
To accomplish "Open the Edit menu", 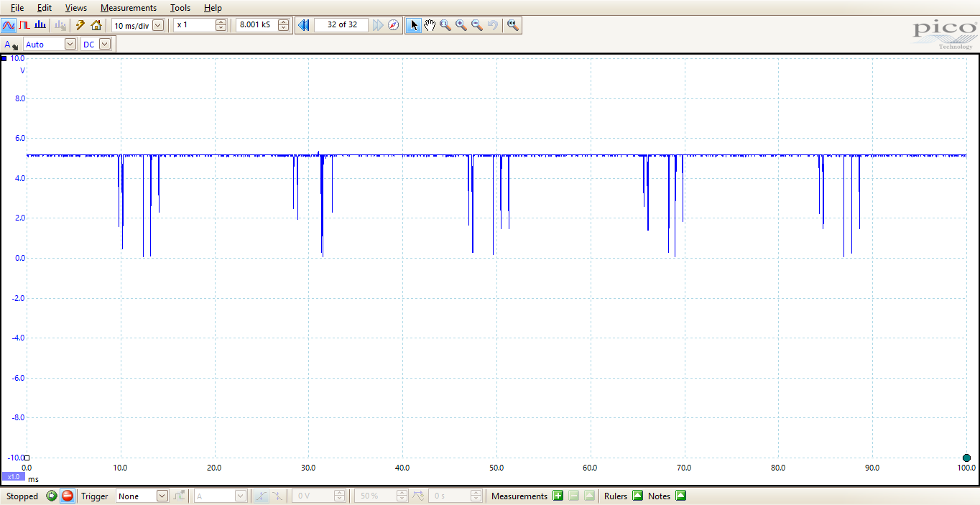I will [45, 8].
